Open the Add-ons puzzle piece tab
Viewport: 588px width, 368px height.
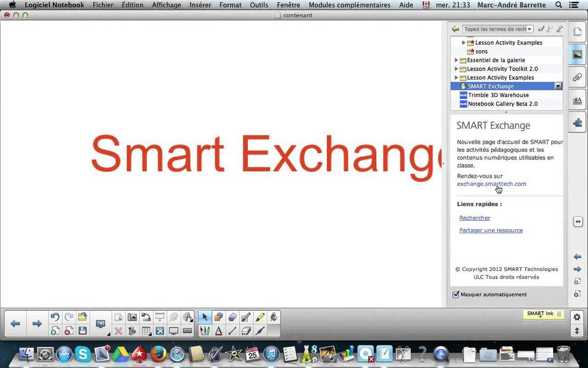(x=577, y=123)
